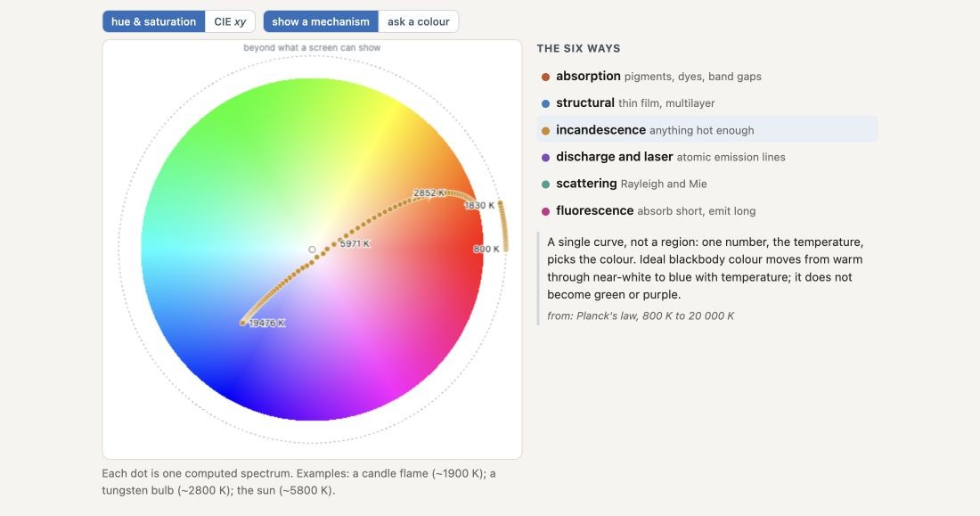This screenshot has width=980, height=516.
Task: Select the incandescence mechanism row
Action: tap(706, 130)
